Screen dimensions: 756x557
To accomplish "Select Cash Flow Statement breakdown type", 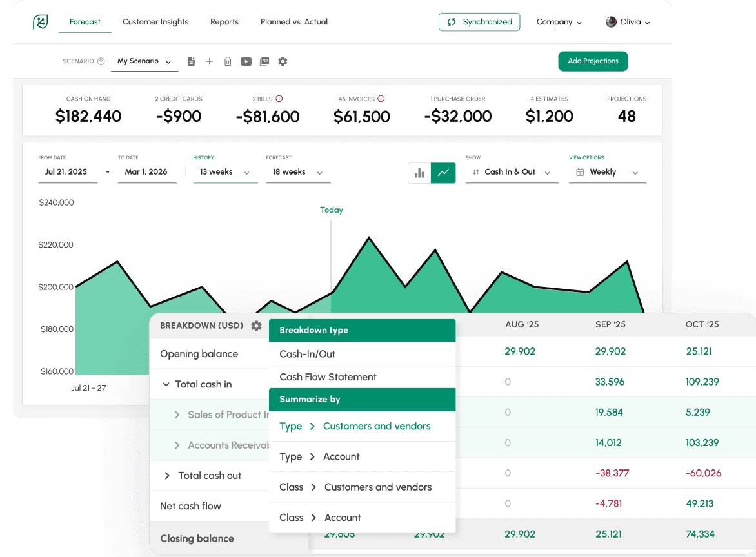I will tap(328, 377).
